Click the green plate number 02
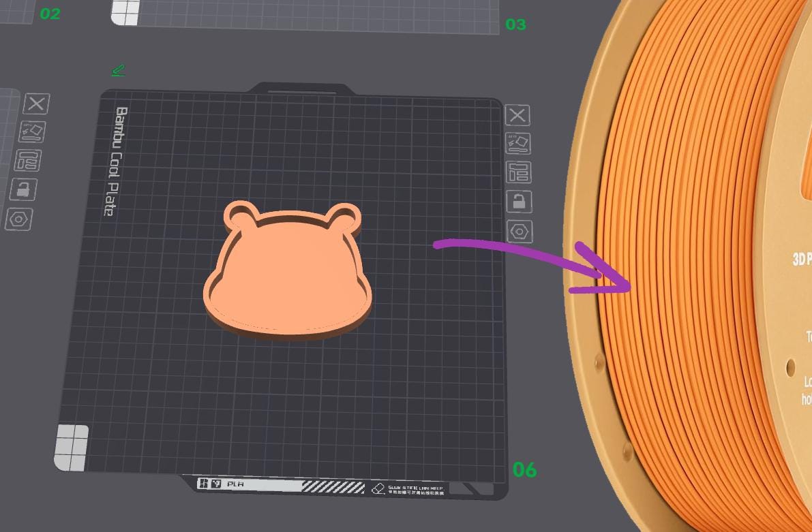812x532 pixels. tap(50, 14)
